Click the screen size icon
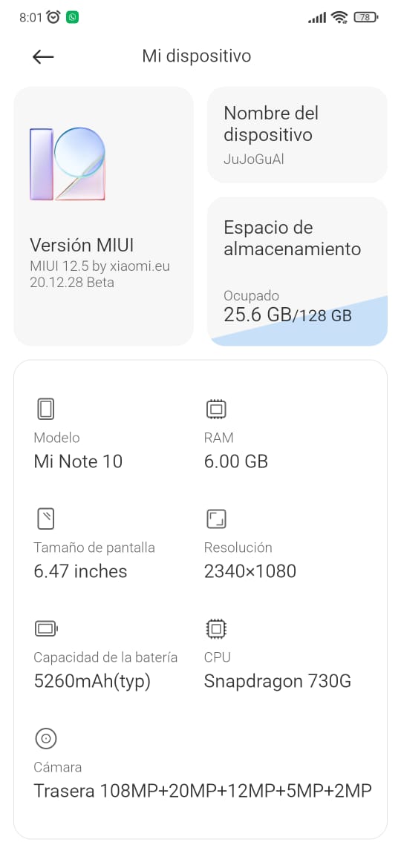Image resolution: width=401 pixels, height=868 pixels. [x=46, y=519]
